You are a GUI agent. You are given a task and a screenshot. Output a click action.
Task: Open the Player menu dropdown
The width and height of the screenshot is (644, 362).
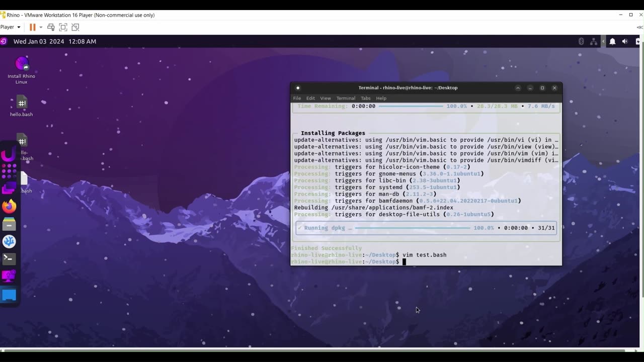coord(10,27)
